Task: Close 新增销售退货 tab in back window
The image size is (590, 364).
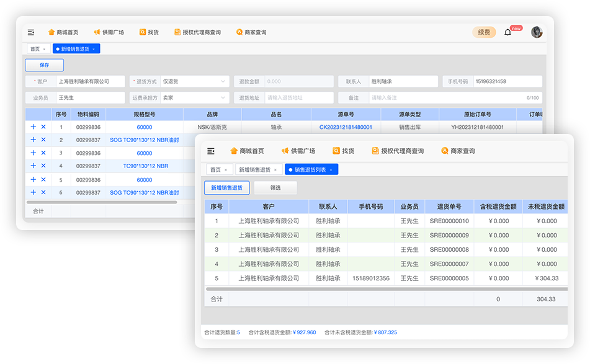Action: coord(93,49)
